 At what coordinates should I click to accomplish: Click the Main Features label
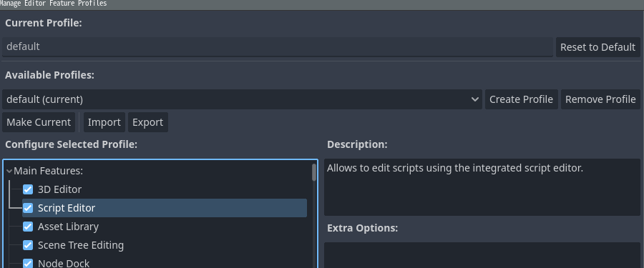[x=49, y=171]
